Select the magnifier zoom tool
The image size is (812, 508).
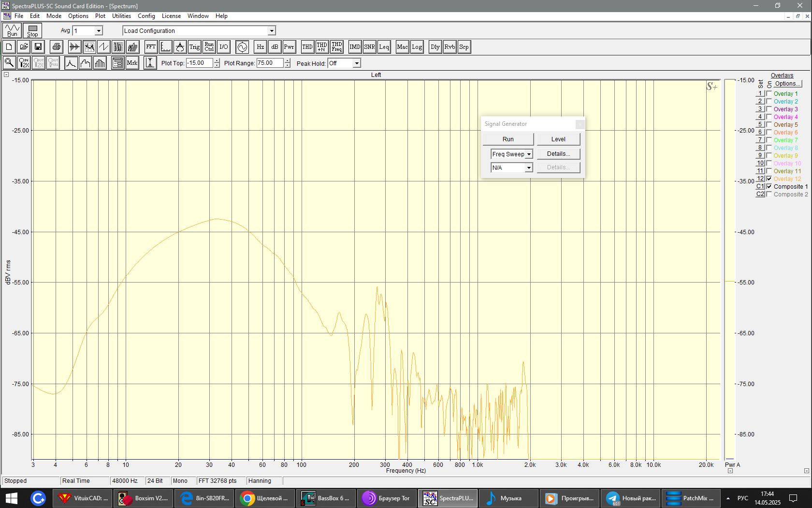pyautogui.click(x=9, y=63)
